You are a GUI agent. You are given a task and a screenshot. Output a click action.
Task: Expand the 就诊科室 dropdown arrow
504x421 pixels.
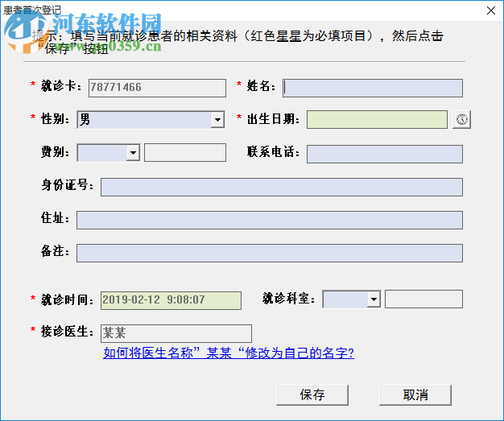pos(374,299)
